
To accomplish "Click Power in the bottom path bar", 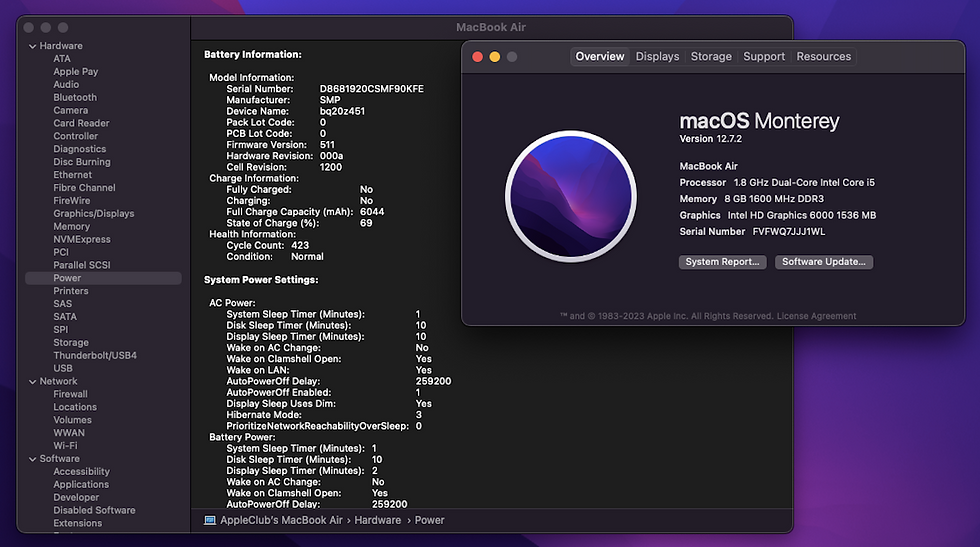I will click(x=429, y=520).
